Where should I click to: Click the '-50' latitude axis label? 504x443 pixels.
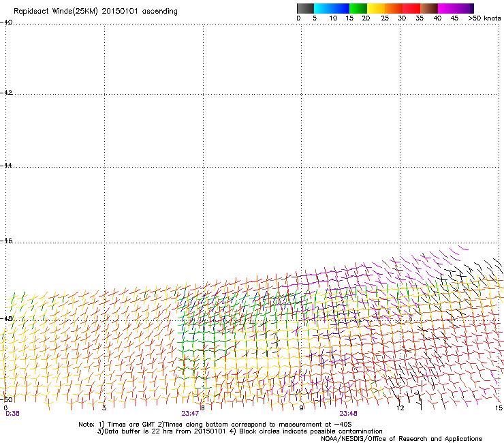click(6, 399)
